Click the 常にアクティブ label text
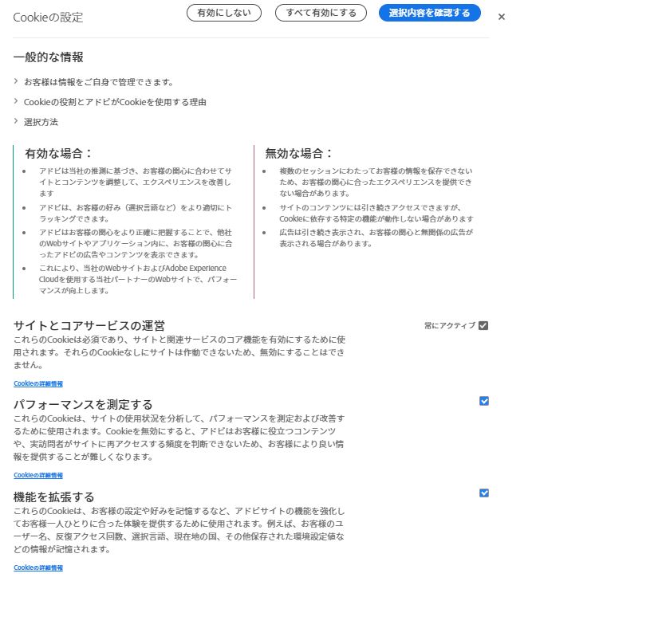 [450, 325]
